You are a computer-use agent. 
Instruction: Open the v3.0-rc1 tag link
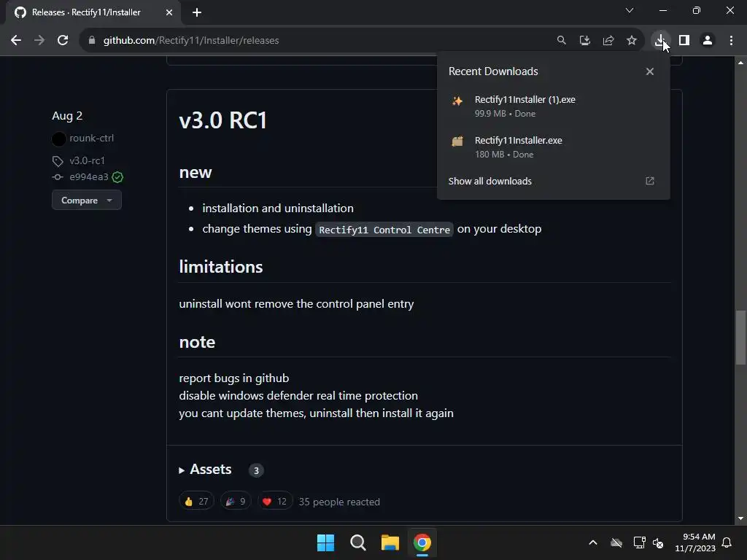[x=88, y=160]
